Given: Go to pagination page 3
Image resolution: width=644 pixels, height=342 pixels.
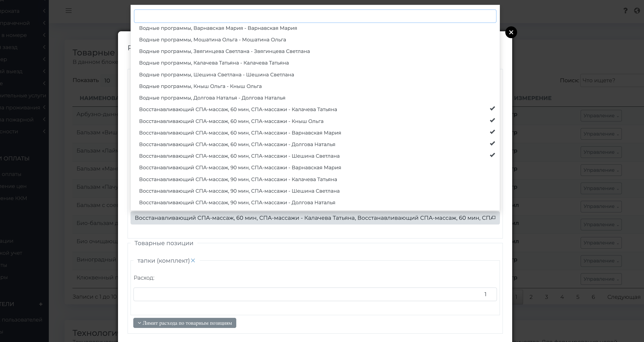Looking at the screenshot, I should [x=546, y=297].
